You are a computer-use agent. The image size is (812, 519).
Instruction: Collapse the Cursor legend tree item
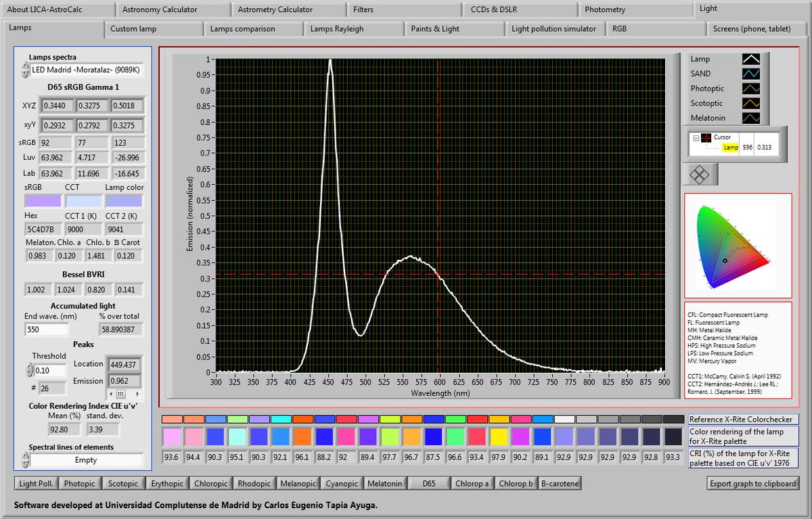[696, 137]
